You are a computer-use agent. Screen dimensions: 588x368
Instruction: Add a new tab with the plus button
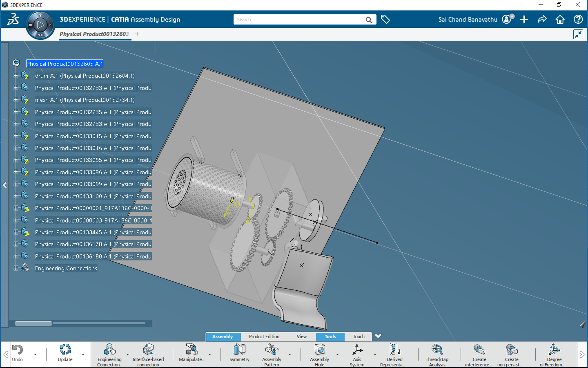click(137, 34)
